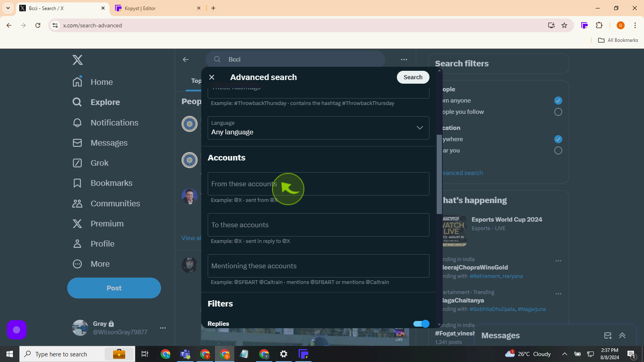Viewport: 644px width, 362px height.
Task: Click the Bcci search box
Action: pyautogui.click(x=295, y=60)
